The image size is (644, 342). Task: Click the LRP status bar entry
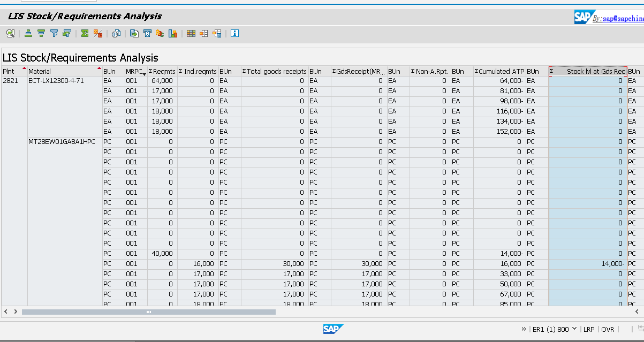(589, 330)
